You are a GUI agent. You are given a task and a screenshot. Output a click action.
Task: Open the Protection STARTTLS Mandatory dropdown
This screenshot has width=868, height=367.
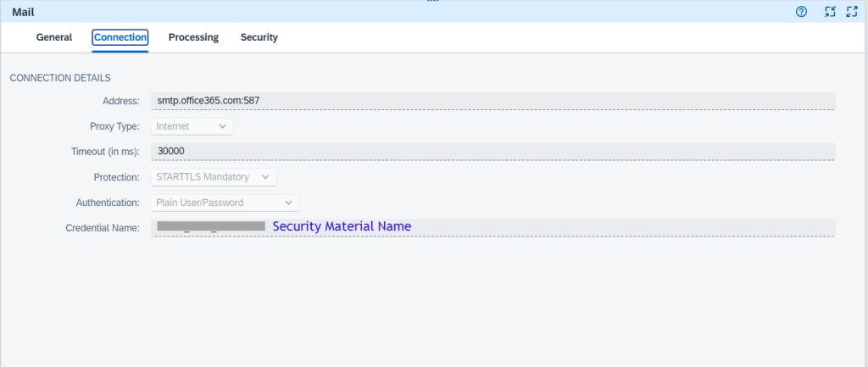tap(214, 177)
